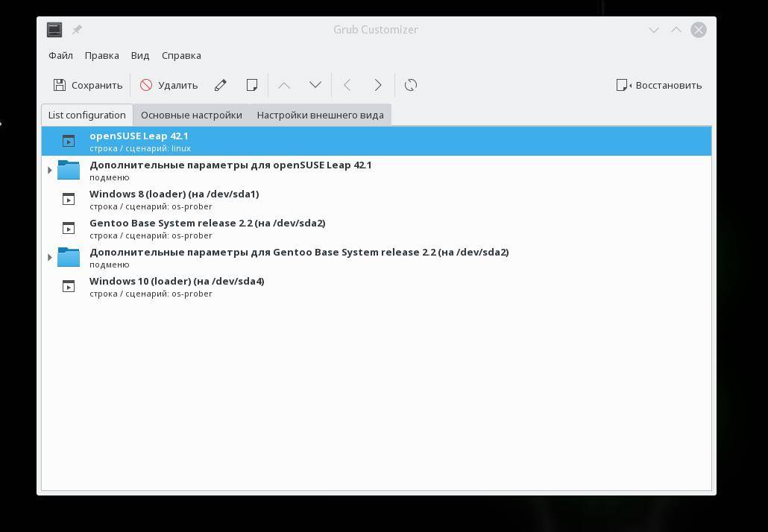Reload configuration with the refresh icon
This screenshot has height=532, width=768.
point(411,85)
